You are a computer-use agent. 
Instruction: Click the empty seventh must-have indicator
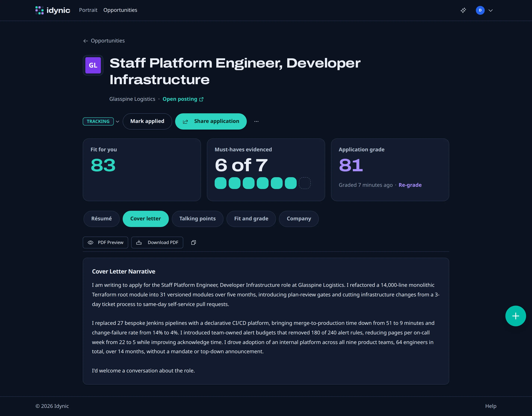click(x=305, y=183)
